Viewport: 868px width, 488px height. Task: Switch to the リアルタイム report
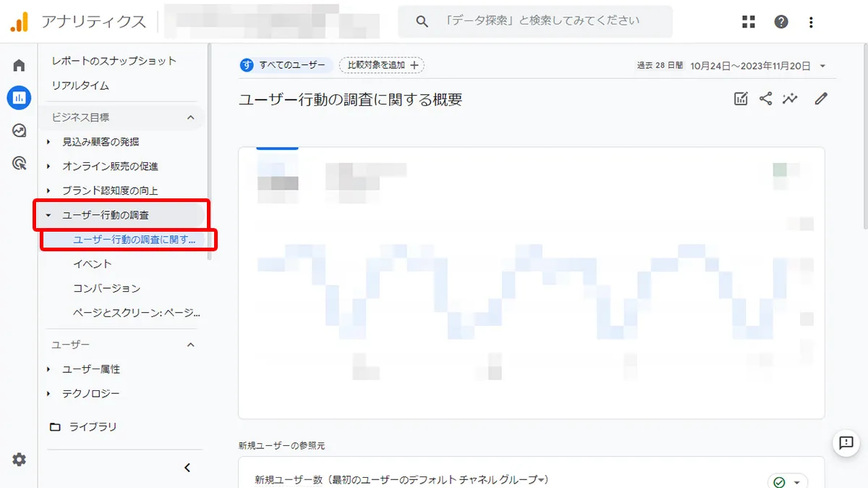click(78, 85)
